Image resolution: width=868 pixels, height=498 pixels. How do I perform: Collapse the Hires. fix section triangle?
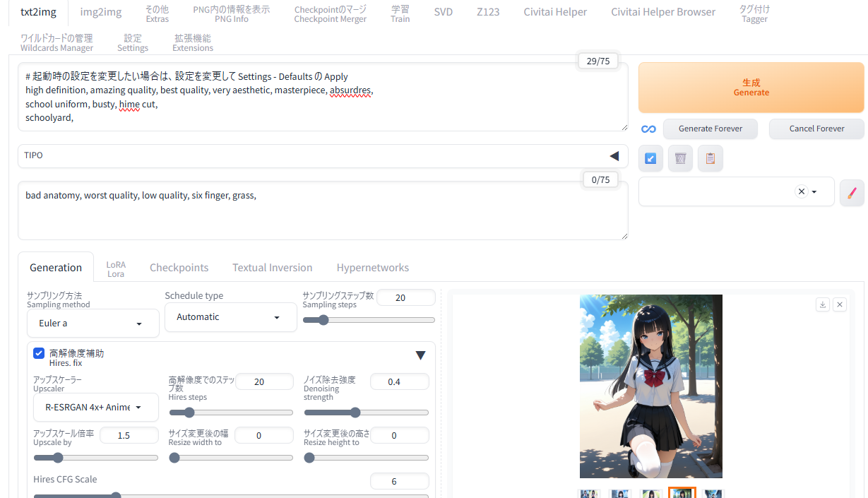point(420,355)
